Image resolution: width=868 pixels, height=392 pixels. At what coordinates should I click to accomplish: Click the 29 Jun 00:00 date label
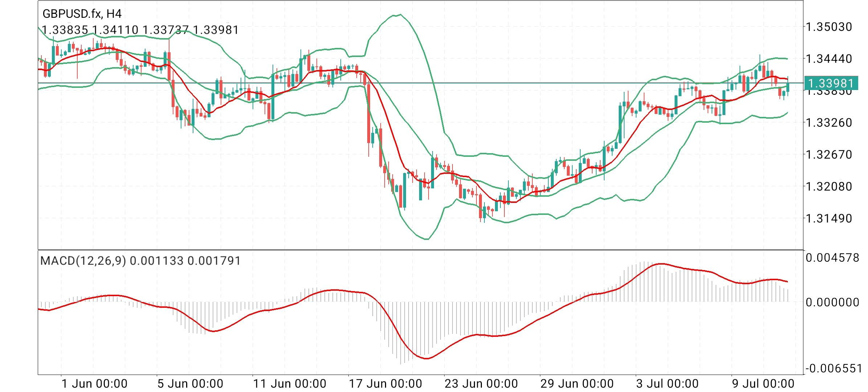tap(577, 384)
